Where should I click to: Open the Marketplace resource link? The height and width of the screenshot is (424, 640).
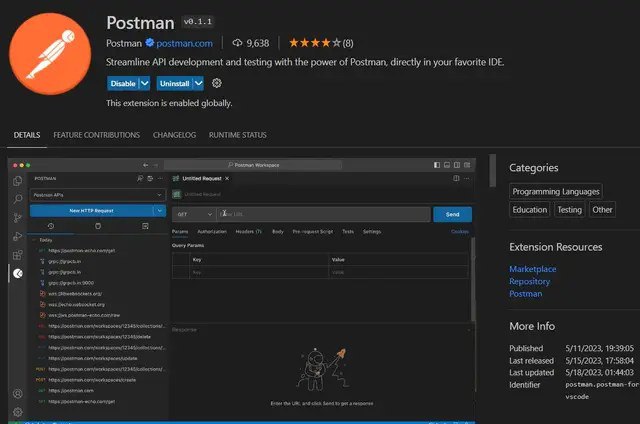pos(532,269)
